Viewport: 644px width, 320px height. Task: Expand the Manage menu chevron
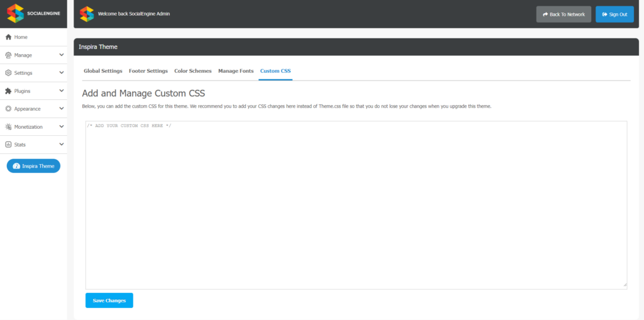(x=62, y=55)
